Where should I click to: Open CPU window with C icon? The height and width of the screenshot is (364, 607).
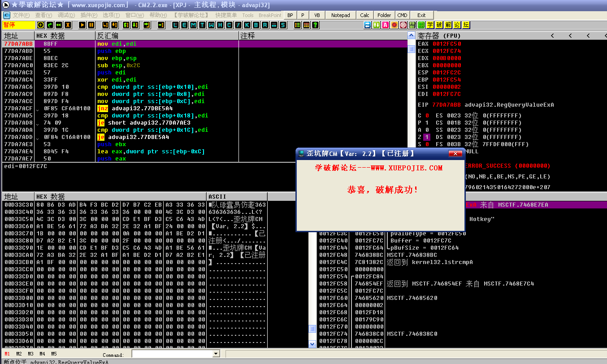(229, 25)
